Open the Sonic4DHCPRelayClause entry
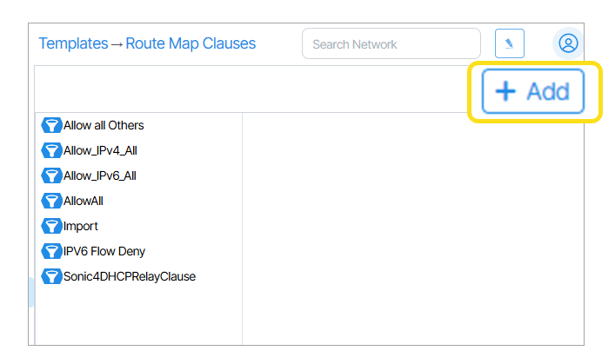Viewport: 615px width, 364px height. pos(130,276)
